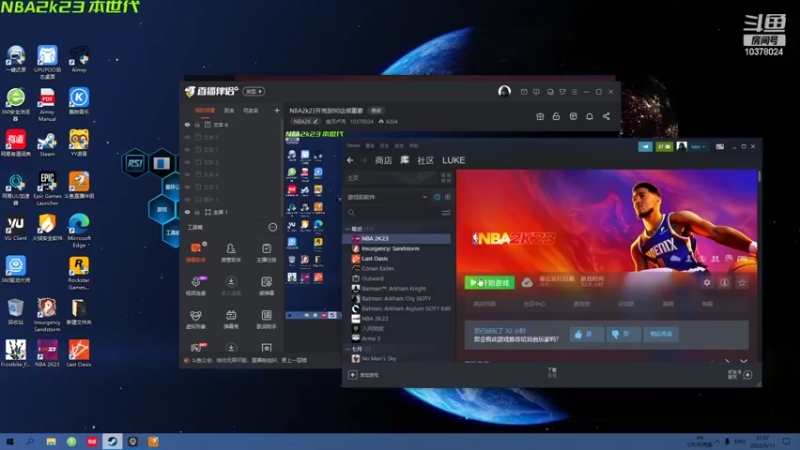
Task: Click the ask later button beside thumbs down
Action: click(x=661, y=334)
